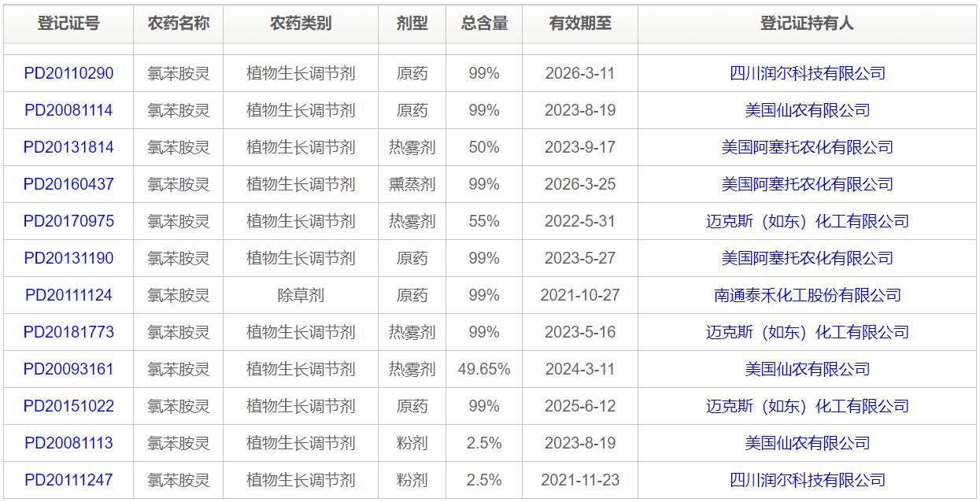Select 除草剂 category cell
Image resolution: width=980 pixels, height=502 pixels.
(301, 295)
